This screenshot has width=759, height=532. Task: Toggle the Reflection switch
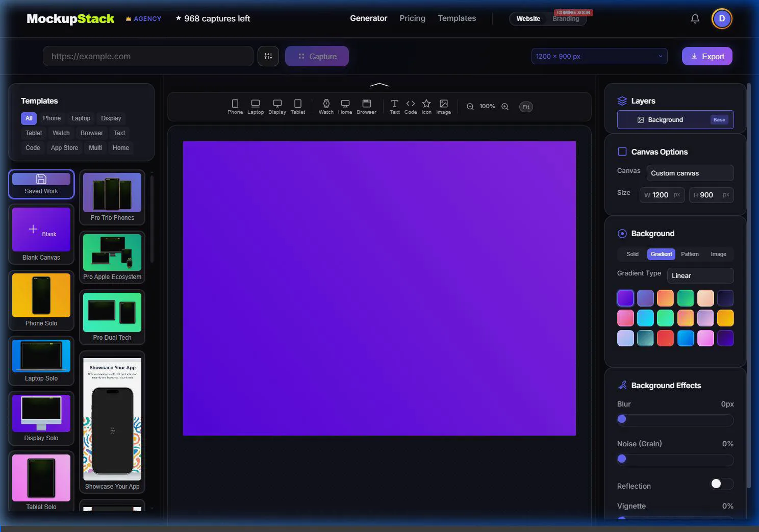721,484
